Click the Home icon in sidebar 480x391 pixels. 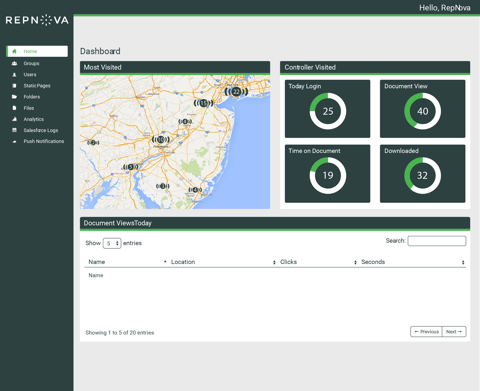point(14,51)
